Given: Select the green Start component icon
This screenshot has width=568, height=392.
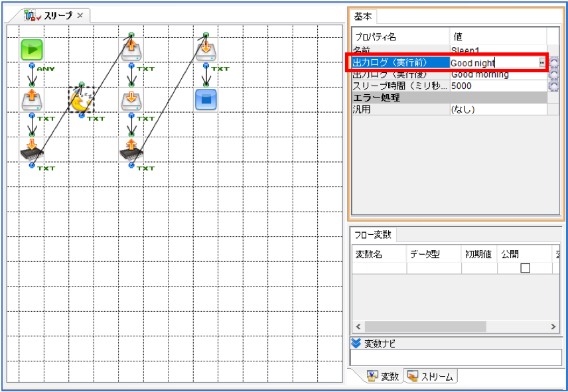Looking at the screenshot, I should click(x=32, y=50).
